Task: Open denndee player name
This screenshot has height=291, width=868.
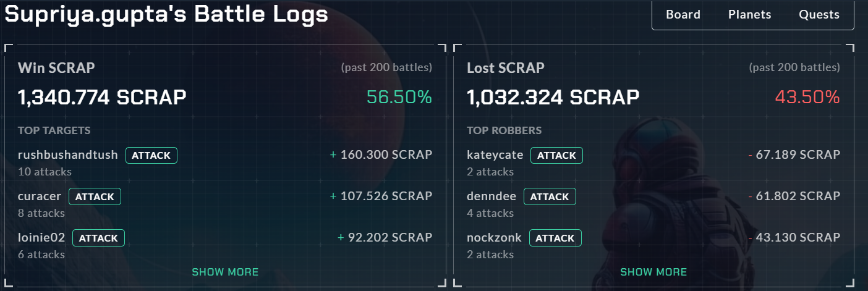Action: coord(491,196)
